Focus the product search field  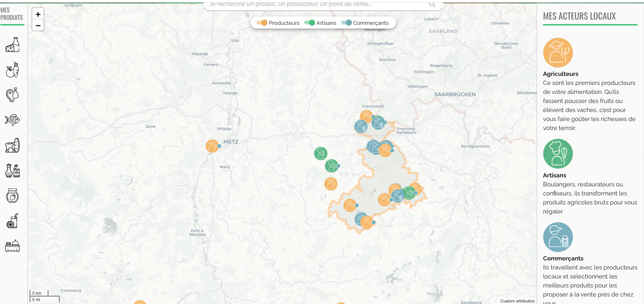click(x=323, y=5)
